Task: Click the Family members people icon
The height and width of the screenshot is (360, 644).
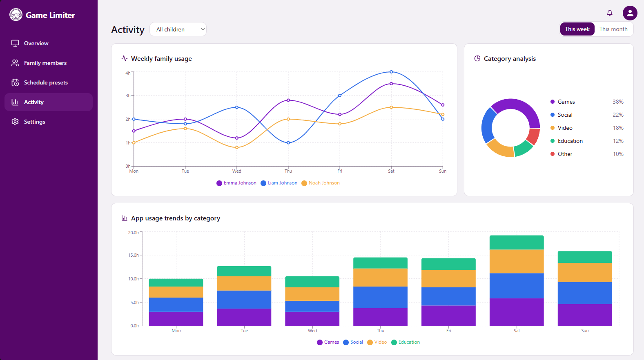Action: pos(15,63)
